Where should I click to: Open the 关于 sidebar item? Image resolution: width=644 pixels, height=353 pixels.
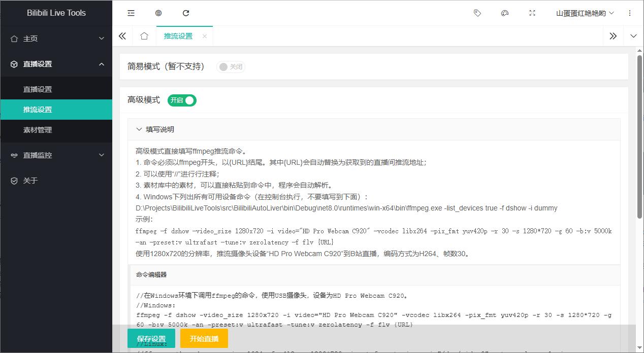pyautogui.click(x=56, y=181)
